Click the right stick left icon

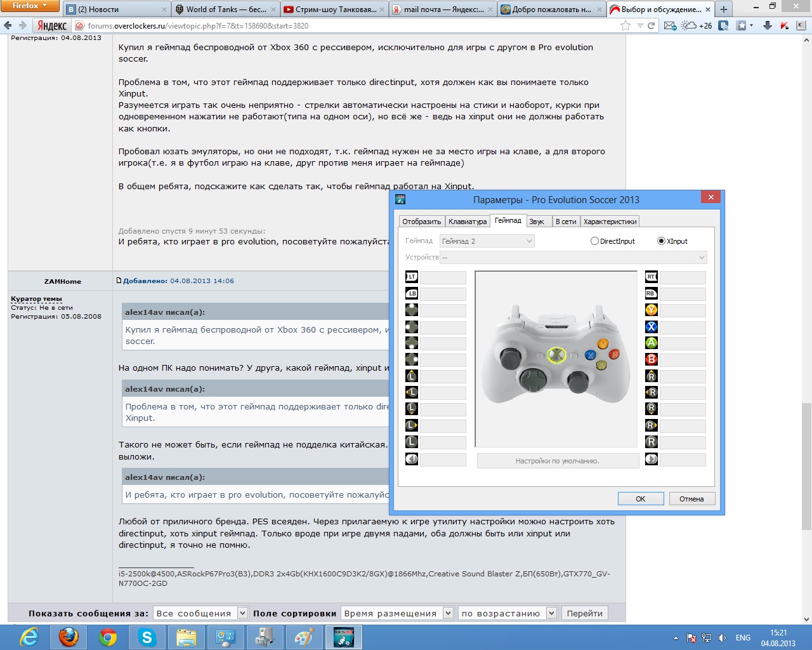point(651,392)
